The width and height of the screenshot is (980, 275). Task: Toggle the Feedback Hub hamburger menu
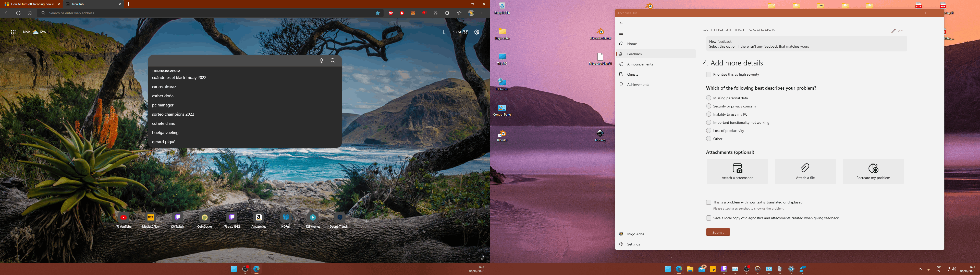[621, 33]
